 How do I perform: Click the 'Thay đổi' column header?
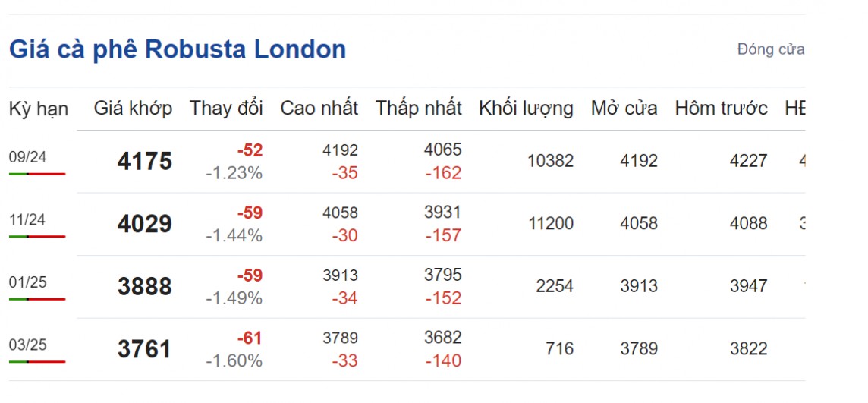click(x=226, y=109)
